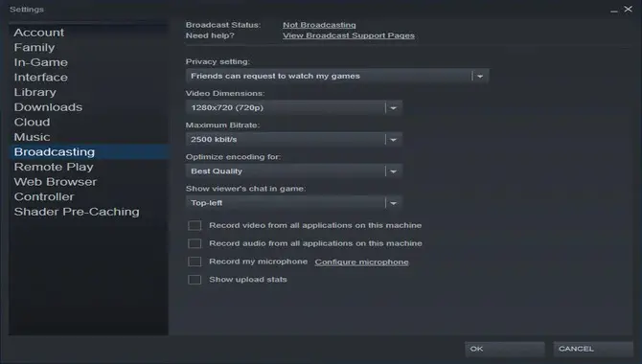Minimize the Settings window
The height and width of the screenshot is (364, 642).
point(614,10)
